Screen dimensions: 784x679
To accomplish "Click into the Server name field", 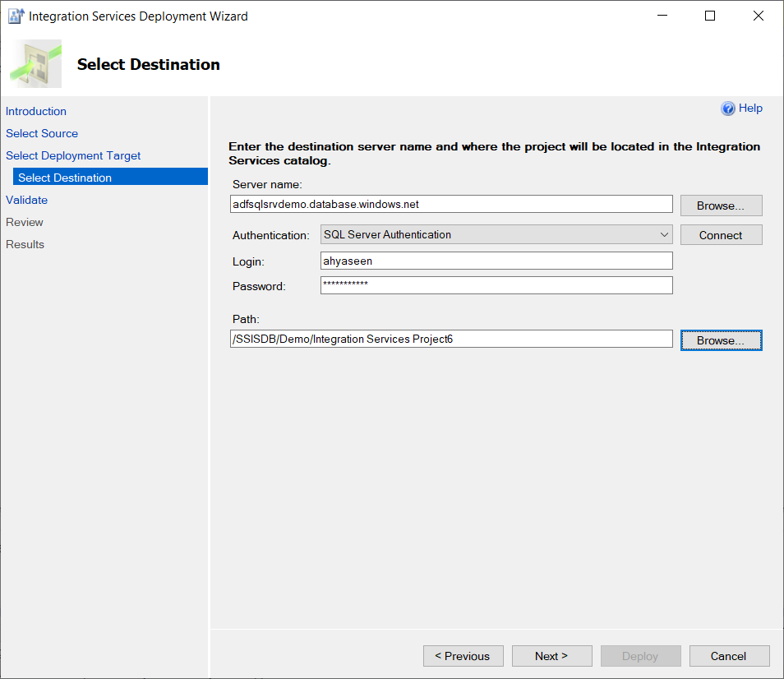I will click(450, 204).
